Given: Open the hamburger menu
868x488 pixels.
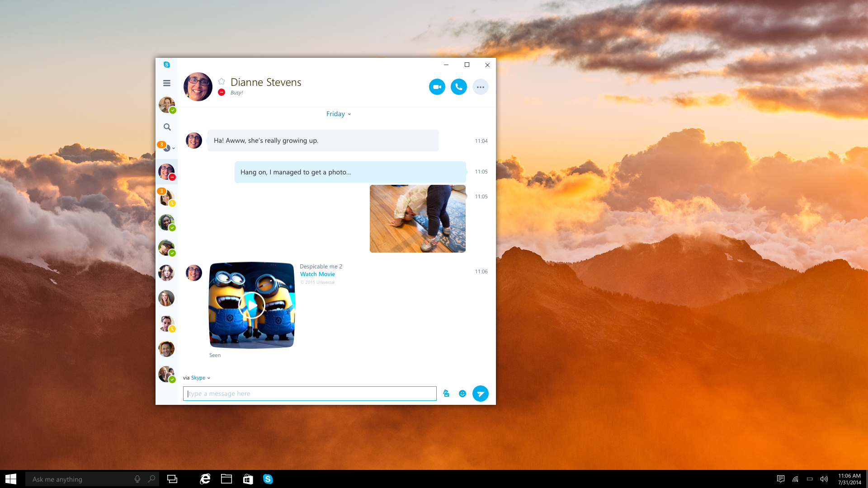Looking at the screenshot, I should (x=167, y=83).
